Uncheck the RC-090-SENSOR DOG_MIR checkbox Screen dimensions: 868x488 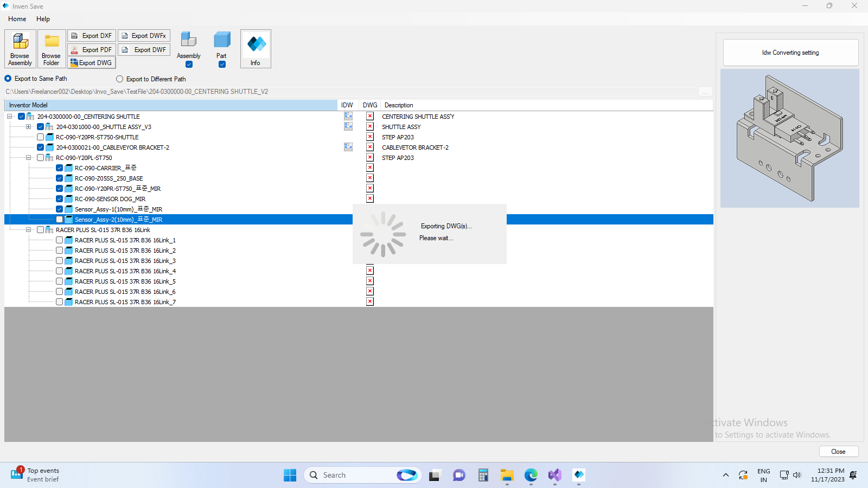pyautogui.click(x=60, y=199)
